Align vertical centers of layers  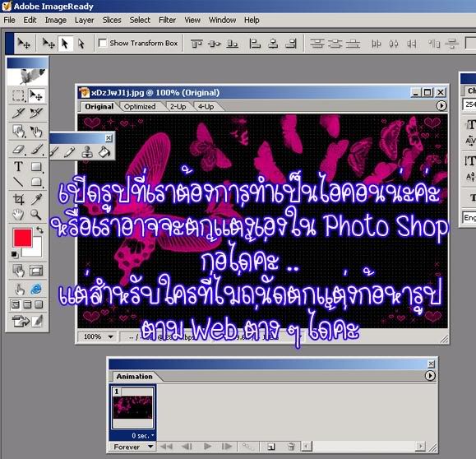(215, 44)
